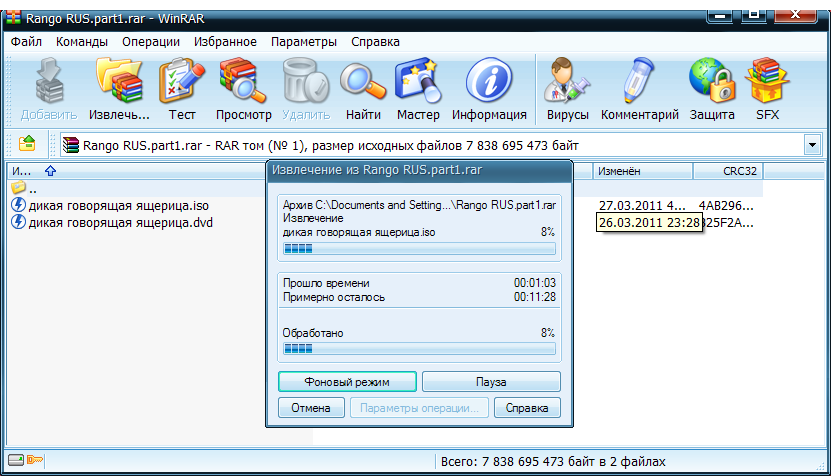
Task: Click the Фоновый режим button
Action: [347, 382]
